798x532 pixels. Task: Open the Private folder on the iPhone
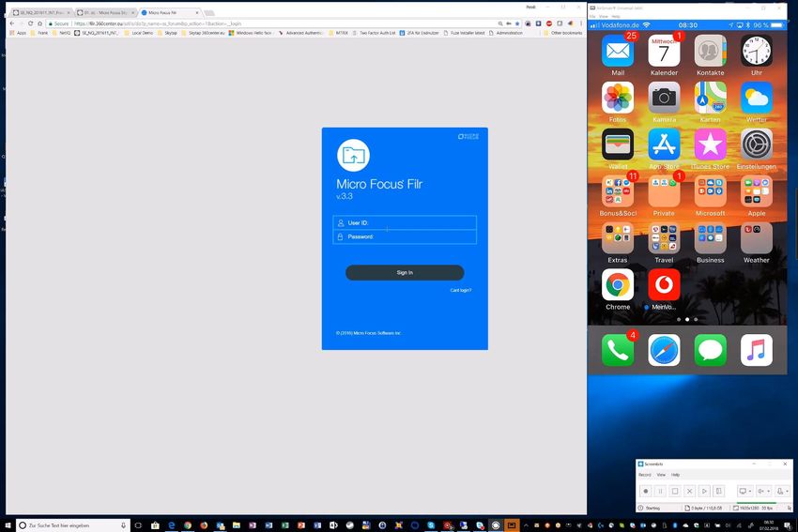[664, 191]
